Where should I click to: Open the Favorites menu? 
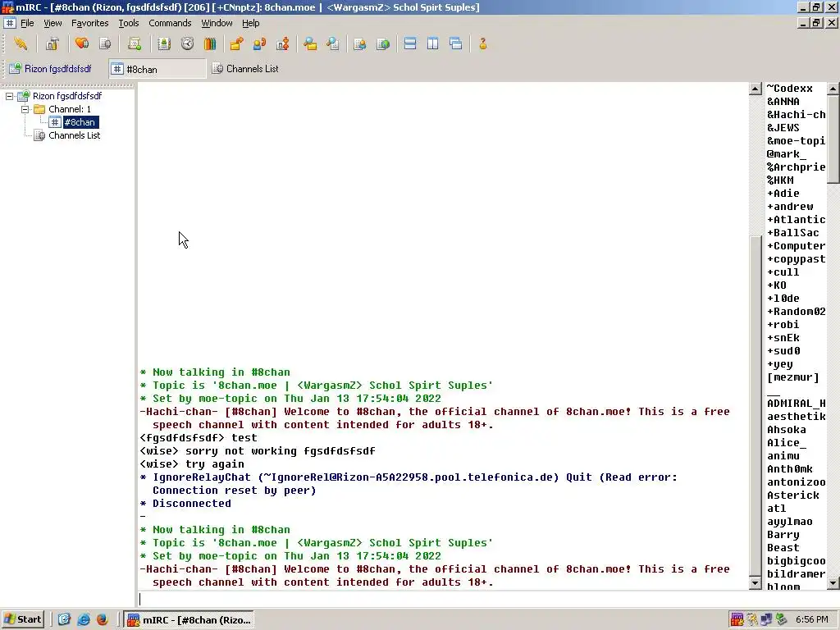[90, 23]
